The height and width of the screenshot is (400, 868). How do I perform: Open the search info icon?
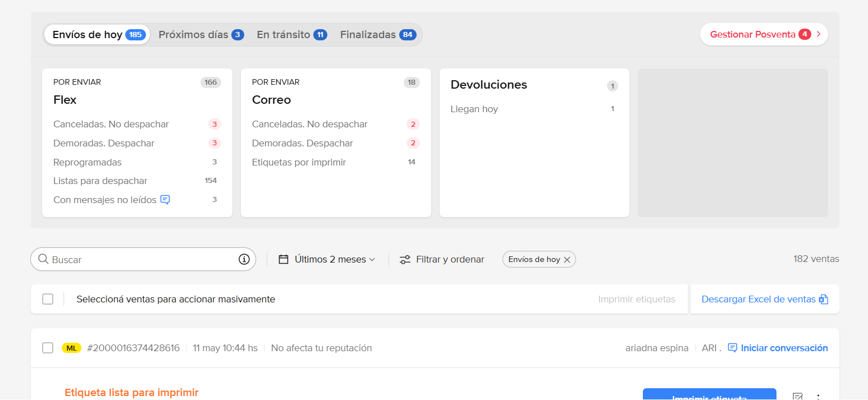pyautogui.click(x=244, y=259)
